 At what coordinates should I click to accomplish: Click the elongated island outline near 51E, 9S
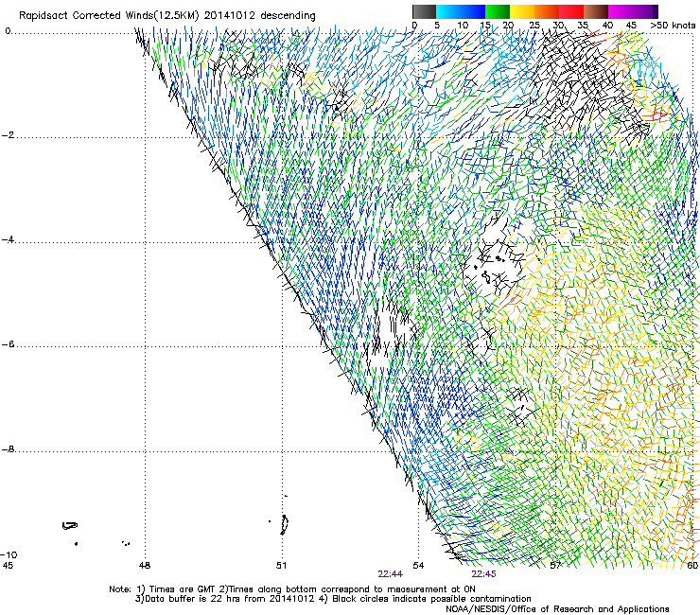(284, 525)
